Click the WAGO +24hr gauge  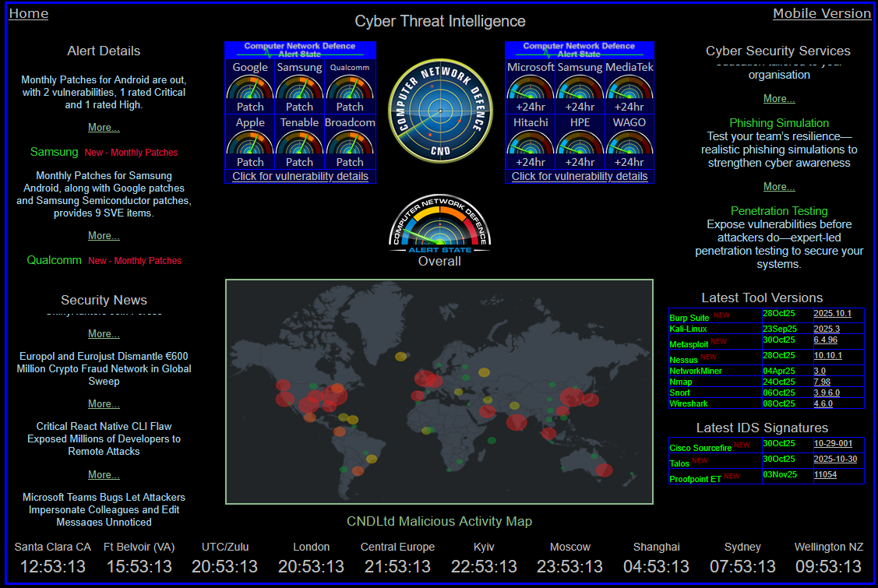(x=629, y=141)
